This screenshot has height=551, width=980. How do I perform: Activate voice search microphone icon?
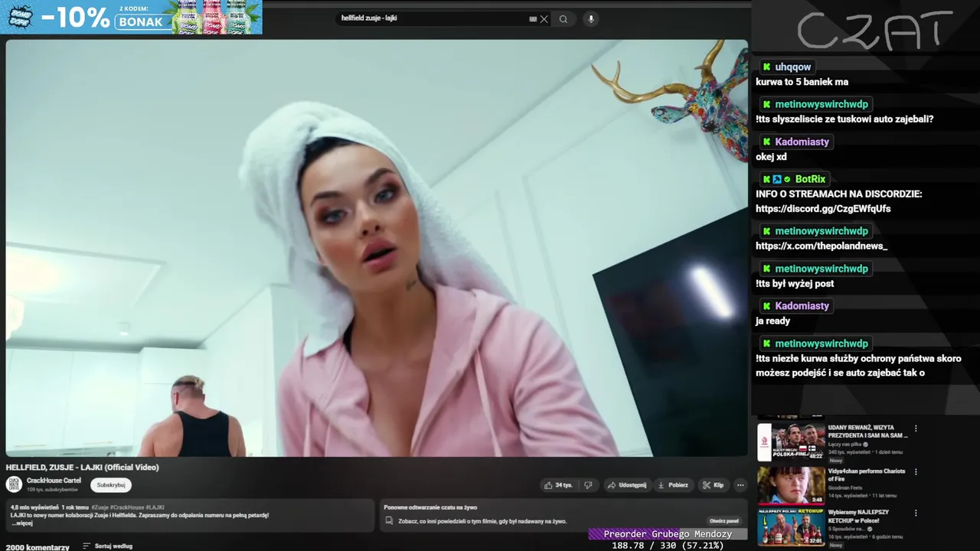coord(590,19)
